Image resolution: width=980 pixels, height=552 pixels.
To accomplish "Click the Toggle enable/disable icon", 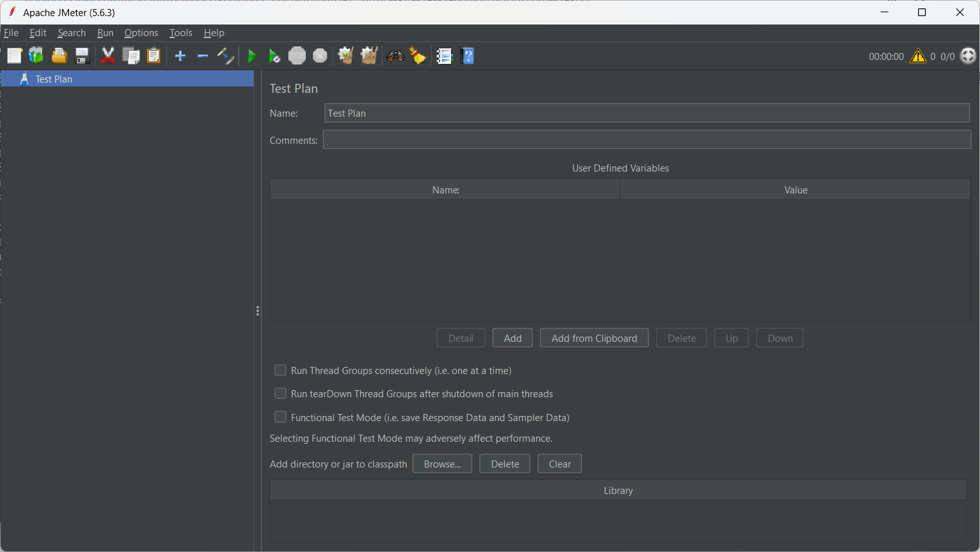I will 225,56.
